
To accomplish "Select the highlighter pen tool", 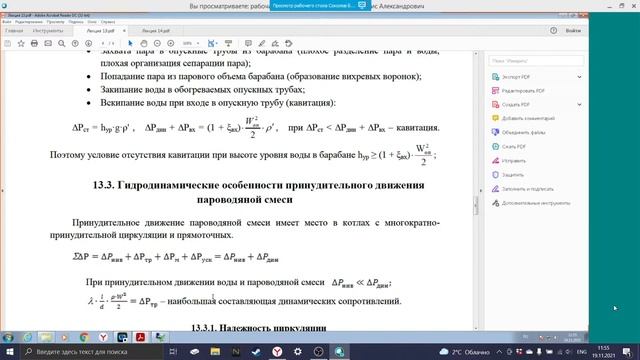I will (262, 43).
